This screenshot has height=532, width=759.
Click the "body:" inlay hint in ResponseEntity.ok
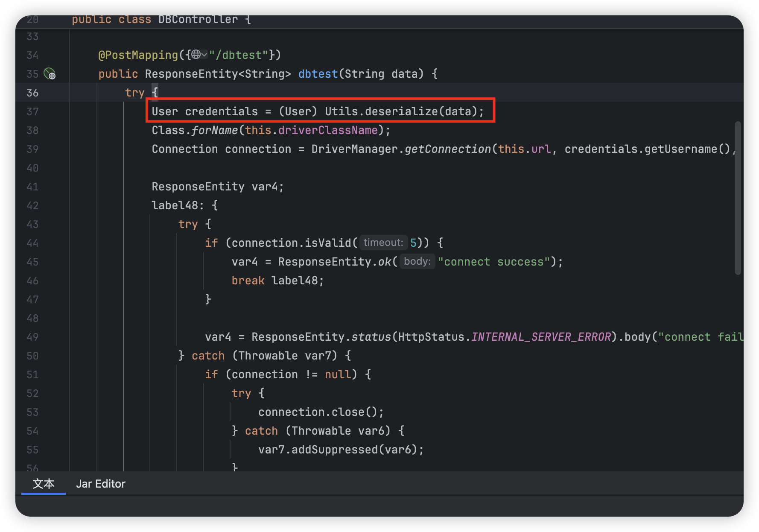(x=417, y=262)
